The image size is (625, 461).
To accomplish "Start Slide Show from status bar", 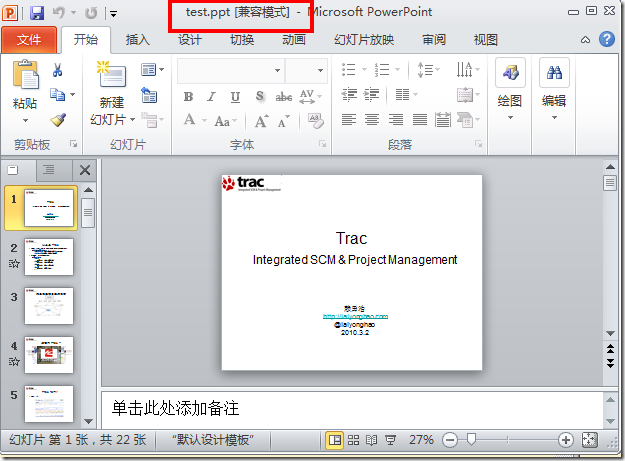I will [x=390, y=440].
